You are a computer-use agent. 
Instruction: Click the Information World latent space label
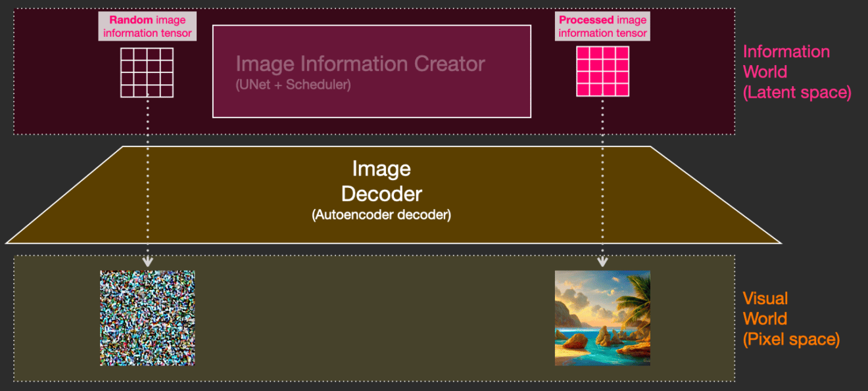pyautogui.click(x=797, y=72)
